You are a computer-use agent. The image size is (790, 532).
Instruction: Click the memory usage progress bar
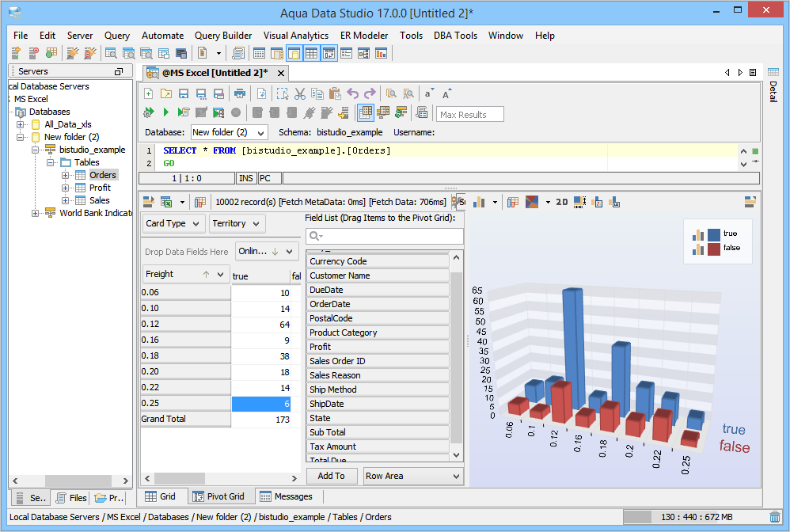pos(695,517)
